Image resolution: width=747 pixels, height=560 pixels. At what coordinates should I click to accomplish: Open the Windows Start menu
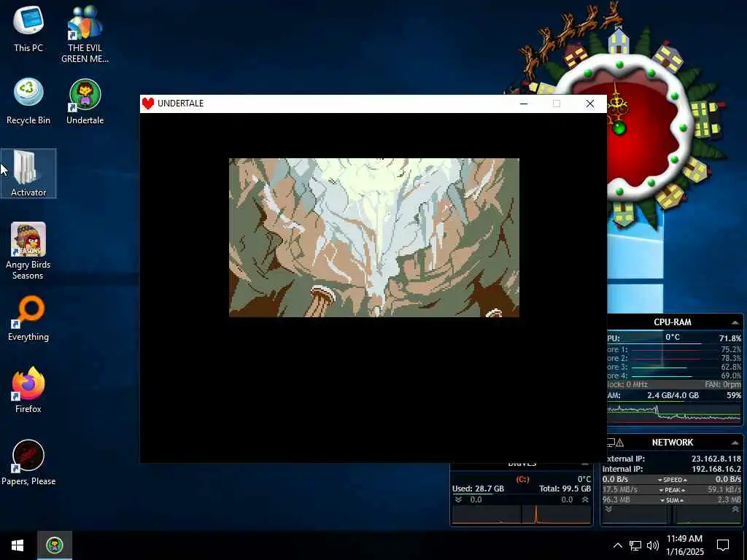coord(18,545)
